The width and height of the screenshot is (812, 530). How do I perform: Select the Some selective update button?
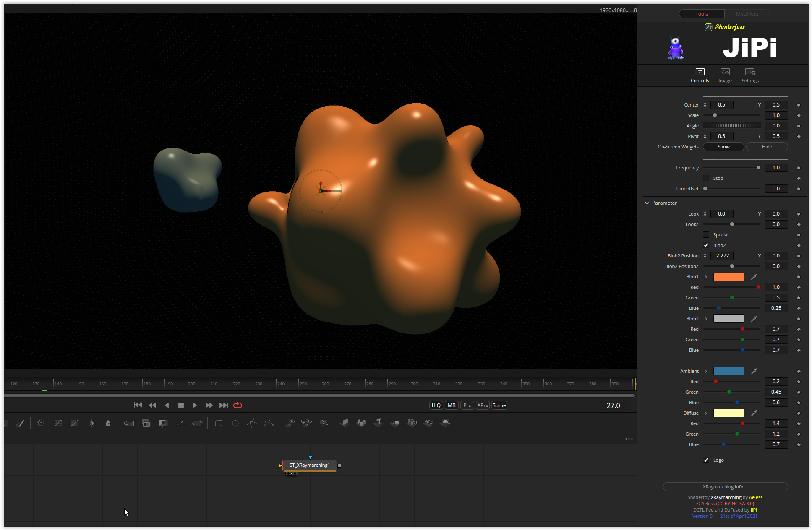coord(499,405)
